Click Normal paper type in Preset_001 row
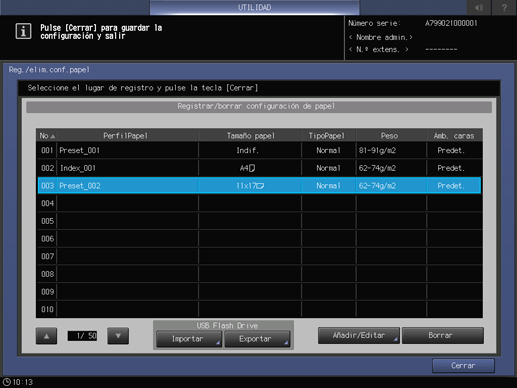This screenshot has height=388, width=517. 328,150
